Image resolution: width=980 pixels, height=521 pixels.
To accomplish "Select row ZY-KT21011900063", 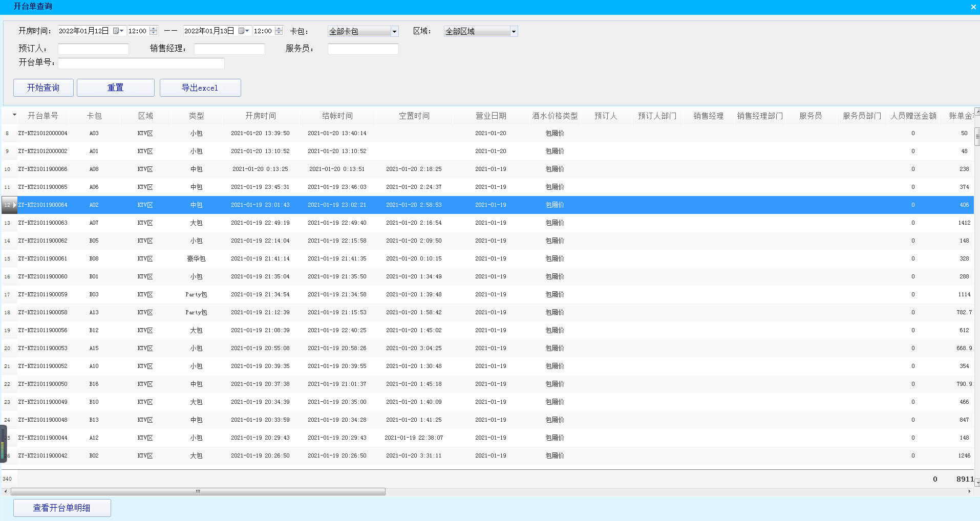I will tap(487, 223).
